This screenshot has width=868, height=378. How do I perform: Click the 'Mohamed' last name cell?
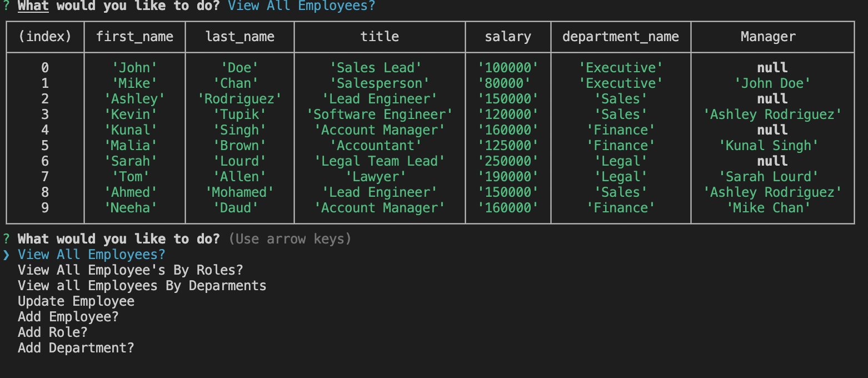click(x=240, y=192)
